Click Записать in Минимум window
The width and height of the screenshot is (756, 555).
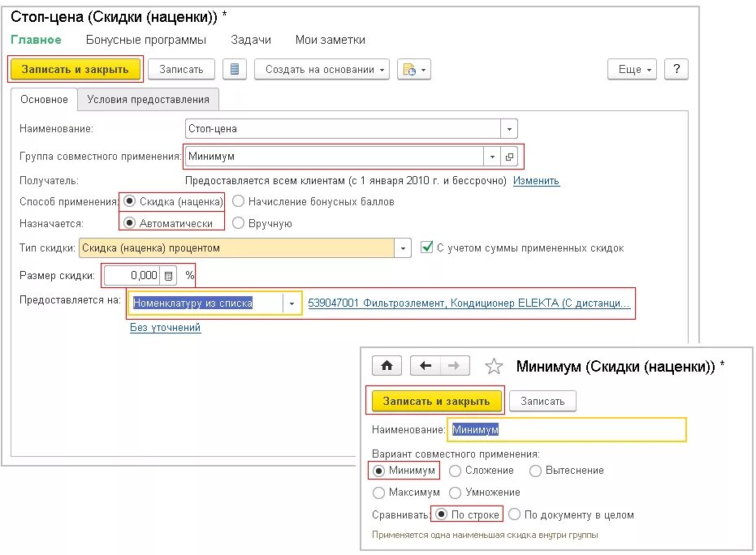[x=543, y=401]
